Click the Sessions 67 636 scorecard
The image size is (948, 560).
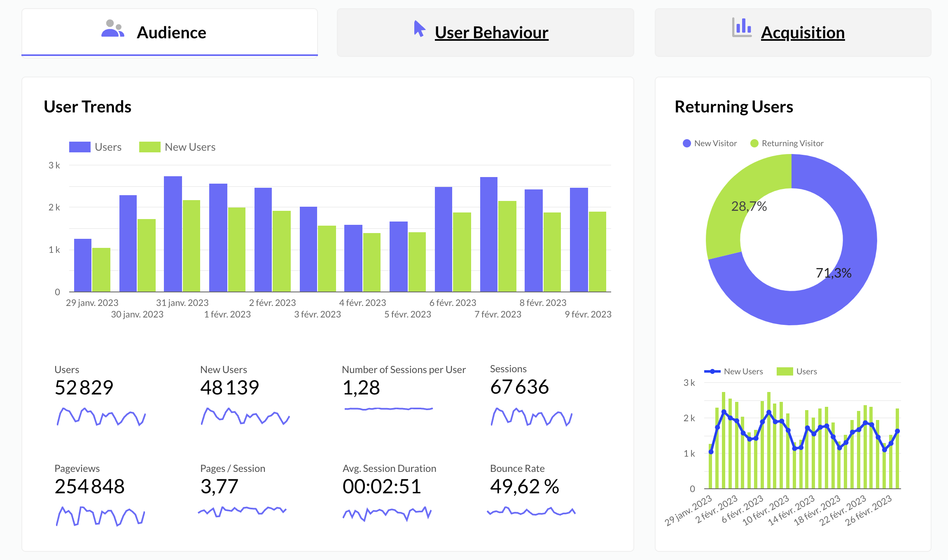click(519, 387)
